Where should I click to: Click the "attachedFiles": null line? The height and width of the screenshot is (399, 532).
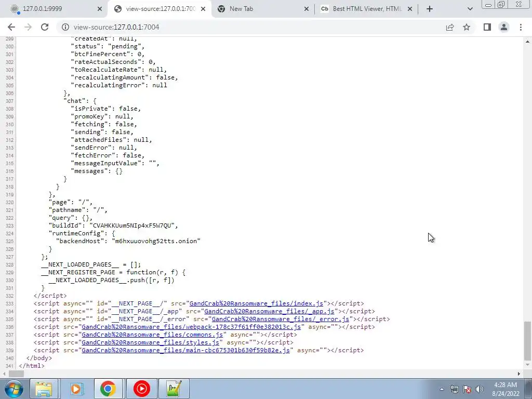111,140
